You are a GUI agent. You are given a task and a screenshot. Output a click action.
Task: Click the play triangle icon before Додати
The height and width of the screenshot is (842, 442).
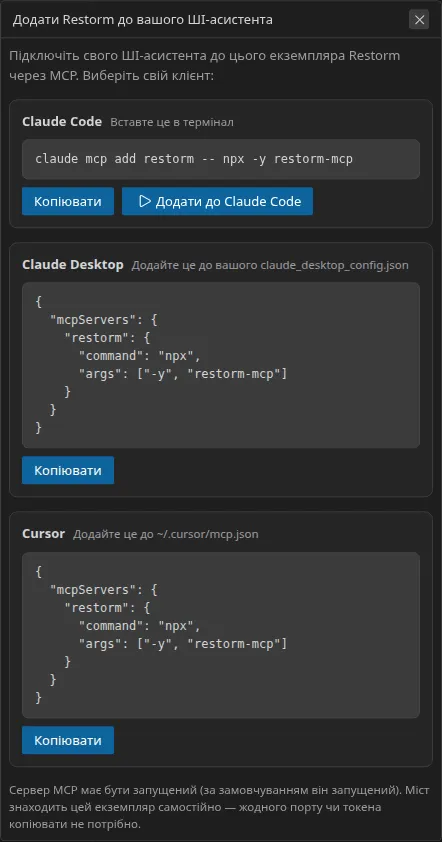(144, 201)
